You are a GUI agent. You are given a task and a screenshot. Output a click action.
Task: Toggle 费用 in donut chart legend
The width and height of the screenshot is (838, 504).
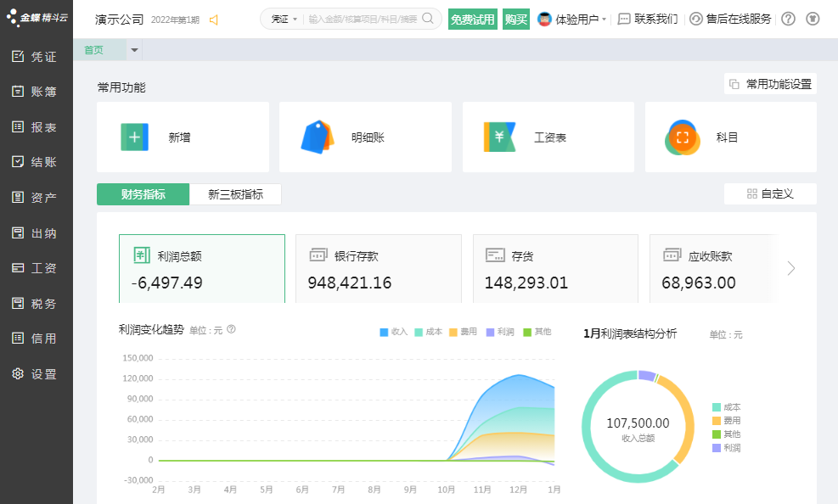click(x=727, y=421)
